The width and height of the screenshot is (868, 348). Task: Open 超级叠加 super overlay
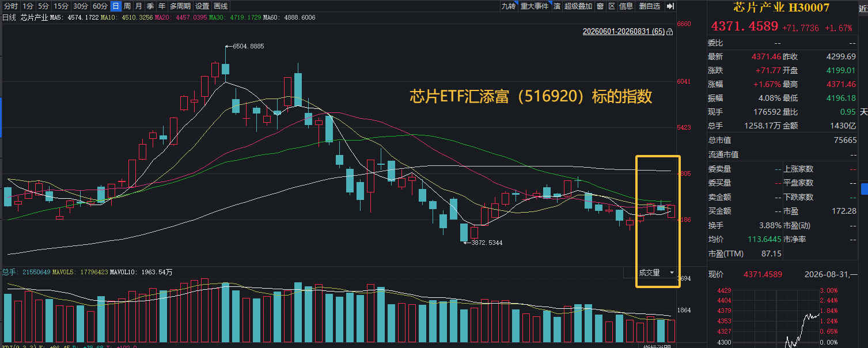click(578, 6)
